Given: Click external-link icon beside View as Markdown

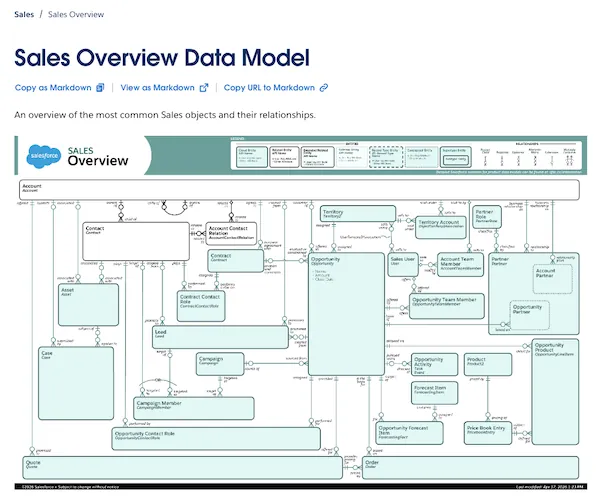Looking at the screenshot, I should tap(204, 87).
